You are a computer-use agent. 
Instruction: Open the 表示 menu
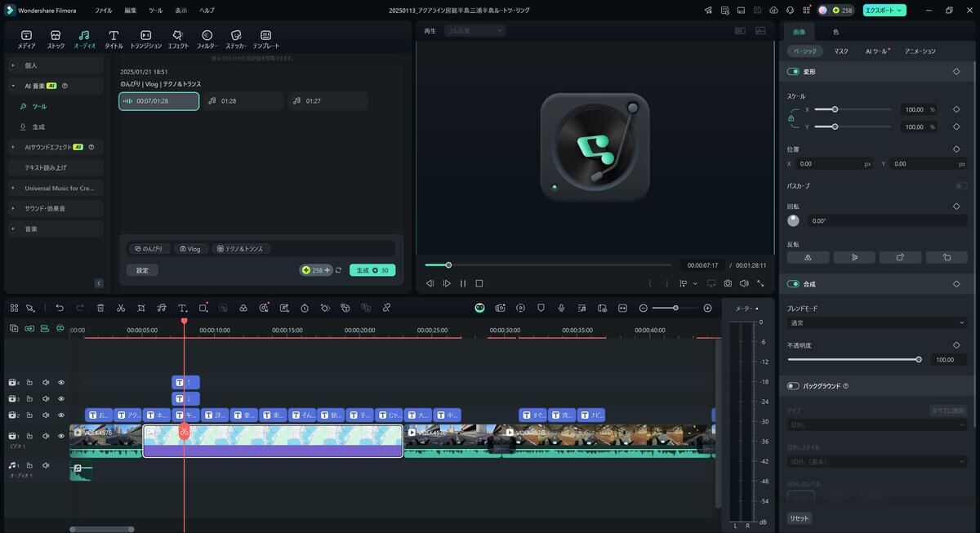(x=181, y=11)
